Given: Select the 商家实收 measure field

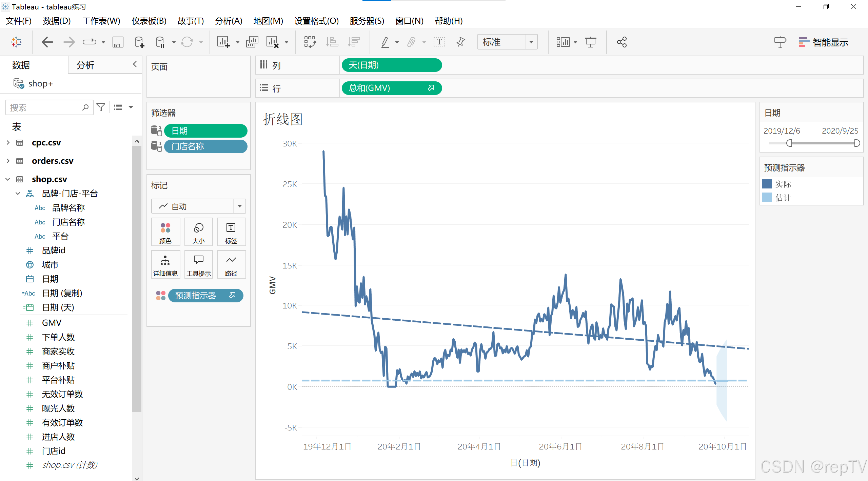Looking at the screenshot, I should pos(58,352).
